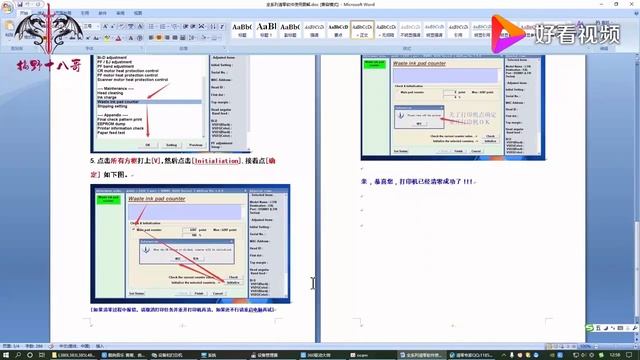
Task: Open the round Office button menu
Action: click(7, 7)
